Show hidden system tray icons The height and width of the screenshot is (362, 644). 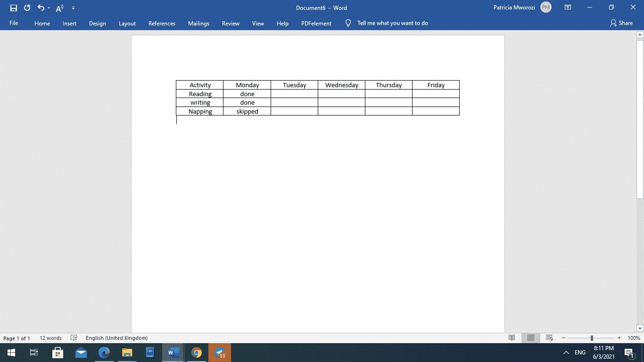[566, 353]
